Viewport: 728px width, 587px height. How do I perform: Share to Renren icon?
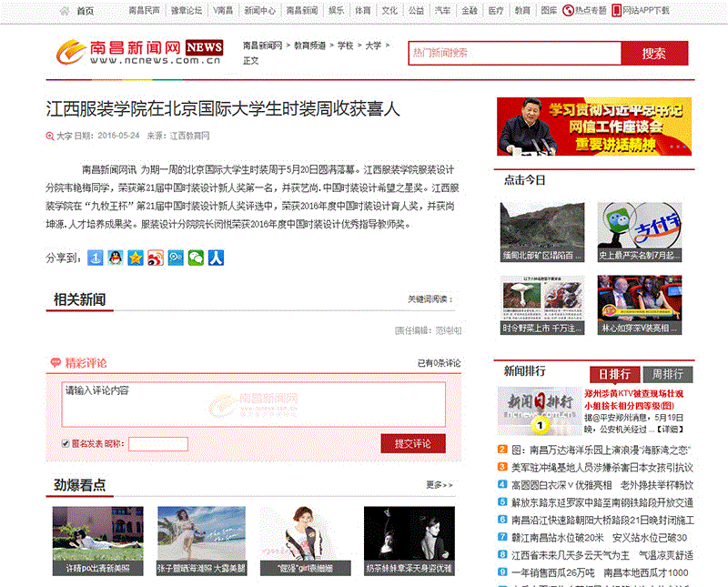click(x=216, y=258)
